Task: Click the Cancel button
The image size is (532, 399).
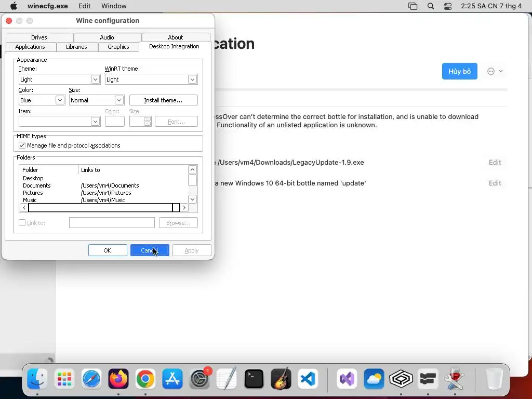Action: coord(150,250)
